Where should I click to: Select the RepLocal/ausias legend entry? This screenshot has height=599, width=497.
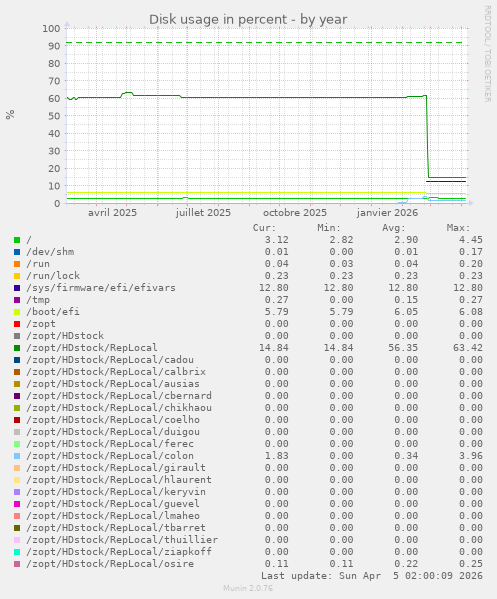[113, 384]
